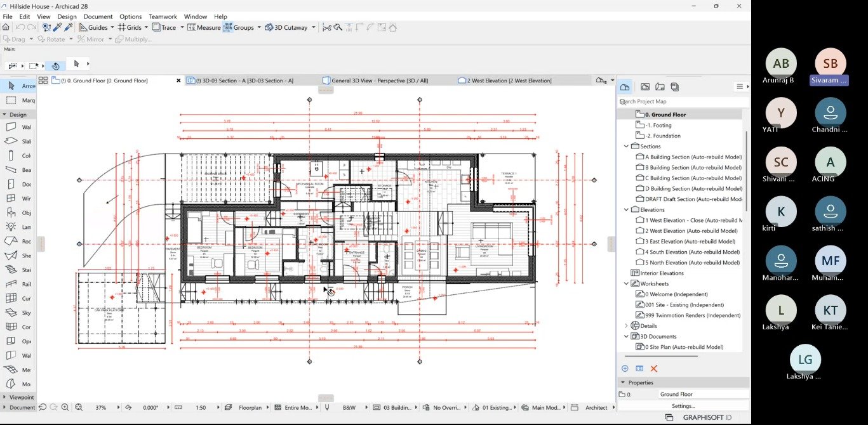The height and width of the screenshot is (425, 868).
Task: Expand the Details folder
Action: (627, 326)
